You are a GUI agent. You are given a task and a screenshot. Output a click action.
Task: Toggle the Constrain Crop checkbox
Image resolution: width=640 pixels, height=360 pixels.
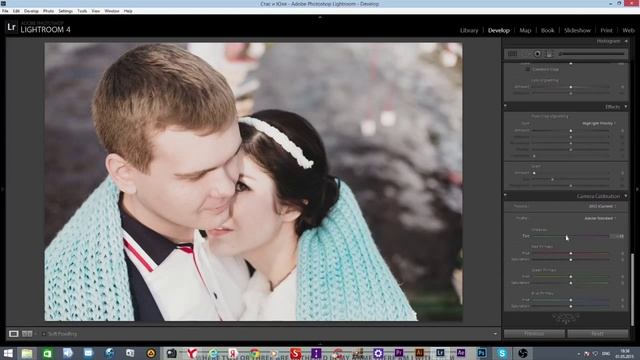click(527, 69)
